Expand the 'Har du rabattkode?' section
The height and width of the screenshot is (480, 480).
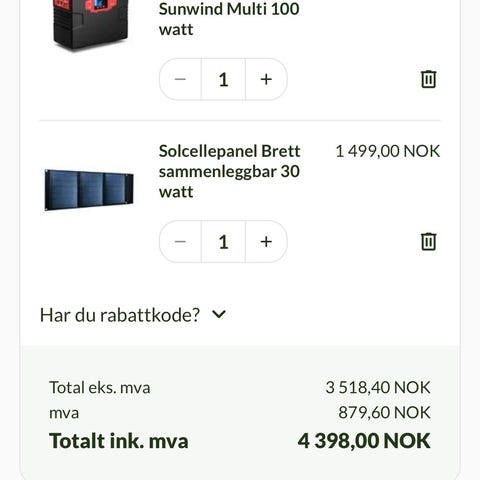pos(133,315)
